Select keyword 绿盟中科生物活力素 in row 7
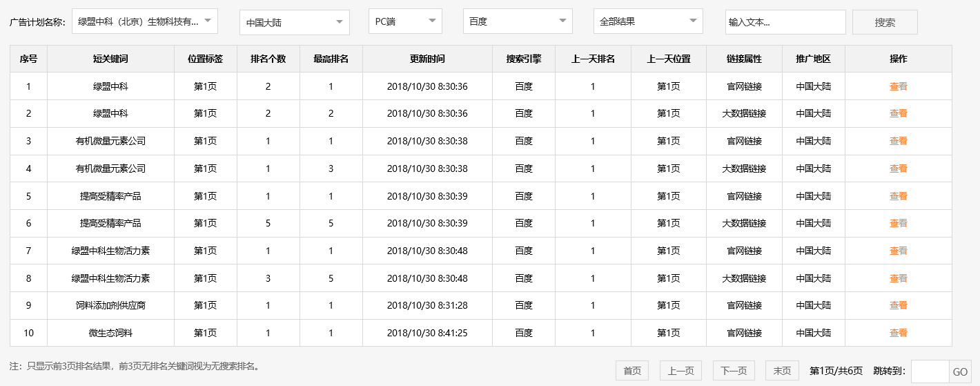 point(110,251)
